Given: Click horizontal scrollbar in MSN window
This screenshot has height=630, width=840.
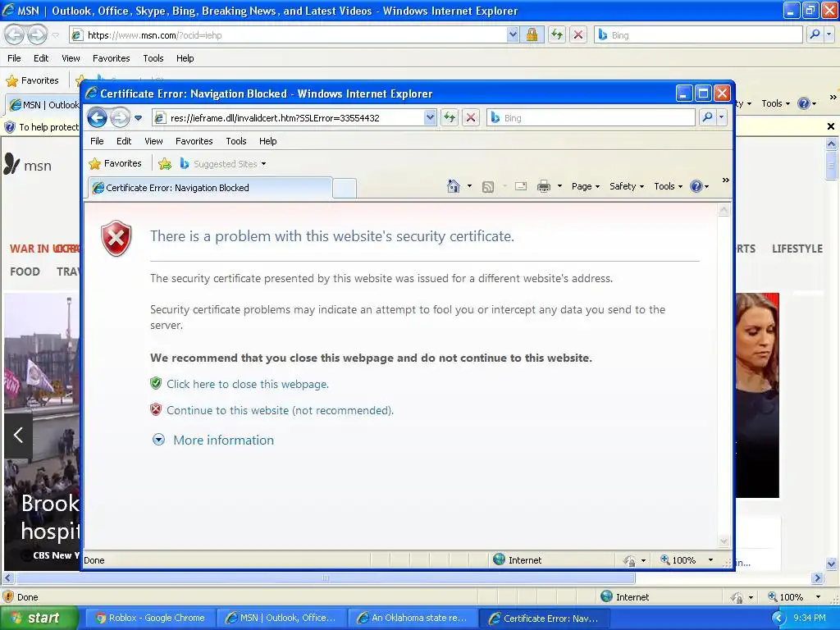Looking at the screenshot, I should 326,578.
